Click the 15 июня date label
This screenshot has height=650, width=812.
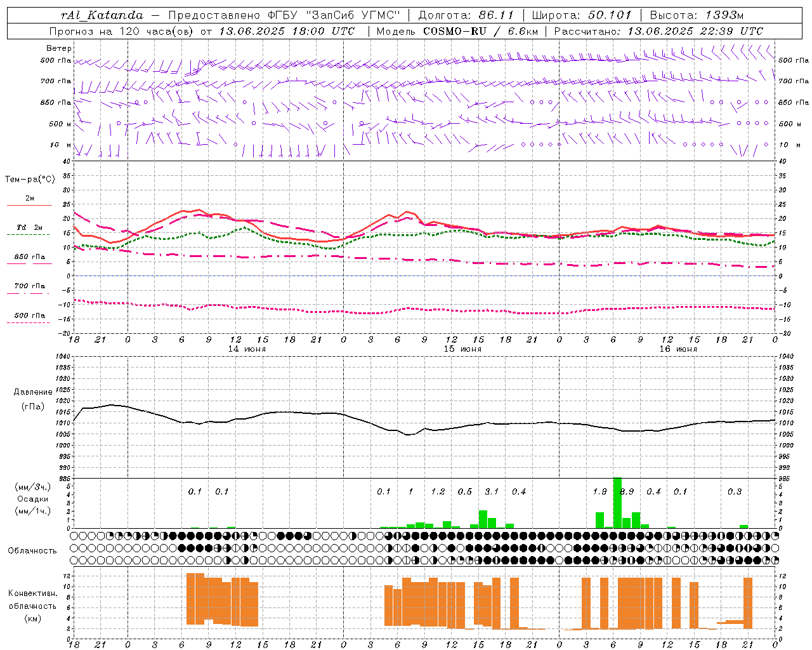point(462,349)
